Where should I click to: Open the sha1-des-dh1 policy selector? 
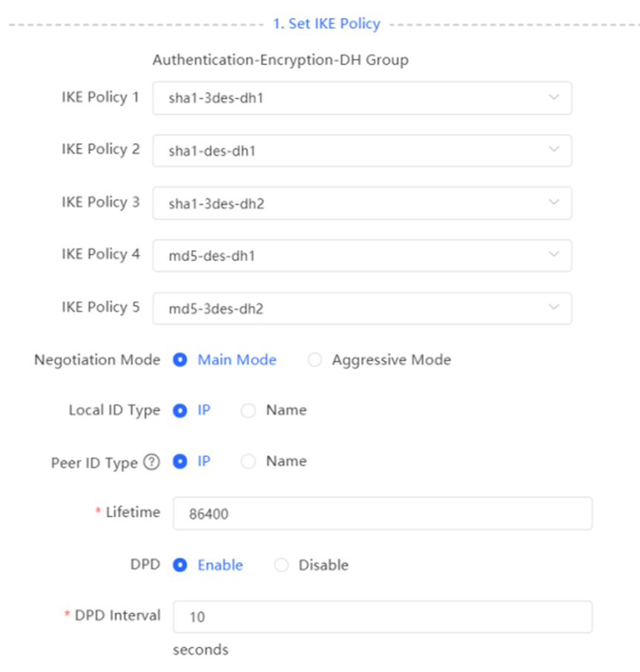coord(362,151)
